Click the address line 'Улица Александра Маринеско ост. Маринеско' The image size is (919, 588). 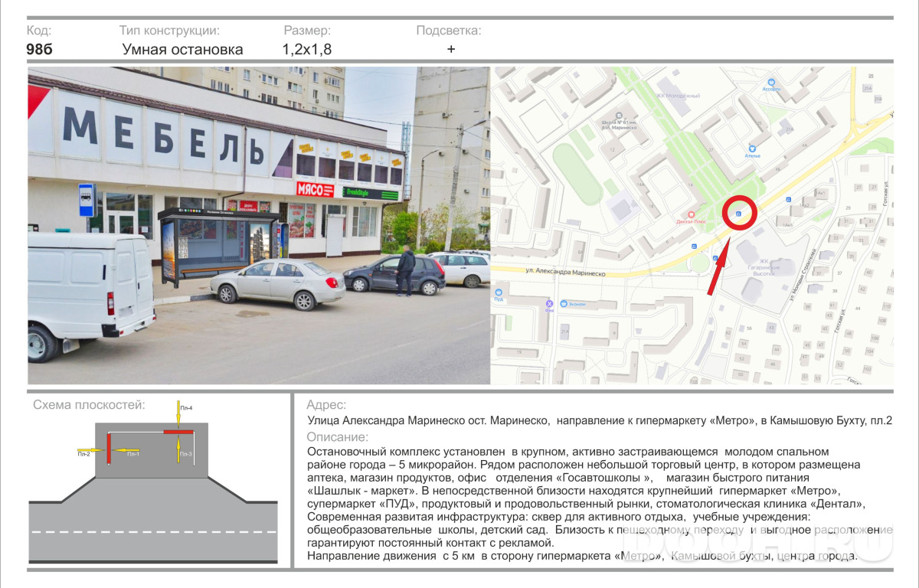pyautogui.click(x=600, y=421)
